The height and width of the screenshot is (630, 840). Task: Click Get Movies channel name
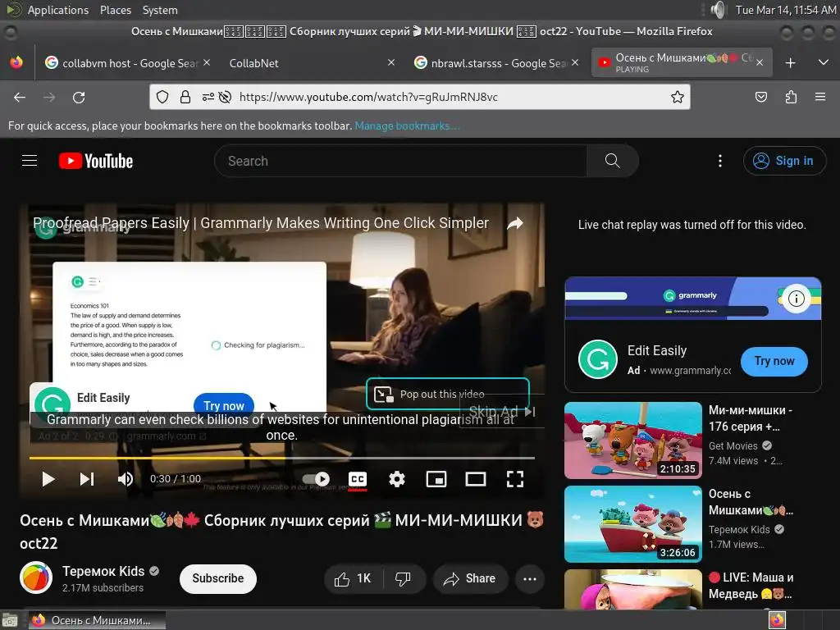click(733, 445)
